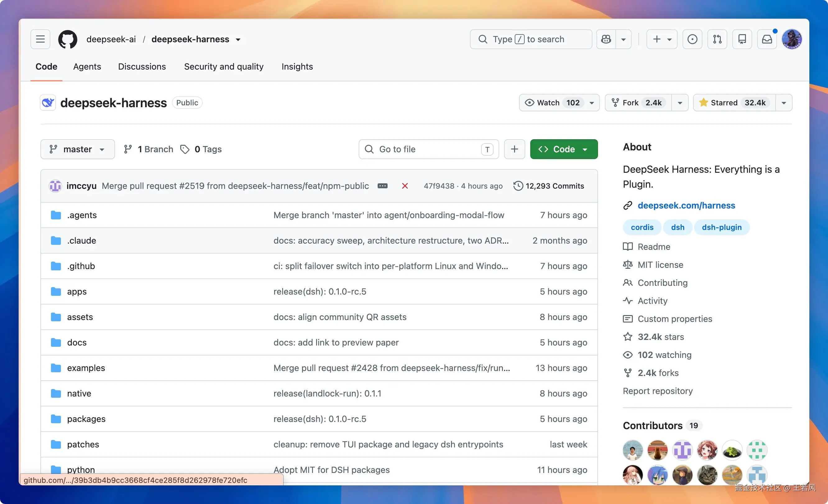Switch to the Agents tab
This screenshot has width=828, height=504.
[87, 66]
